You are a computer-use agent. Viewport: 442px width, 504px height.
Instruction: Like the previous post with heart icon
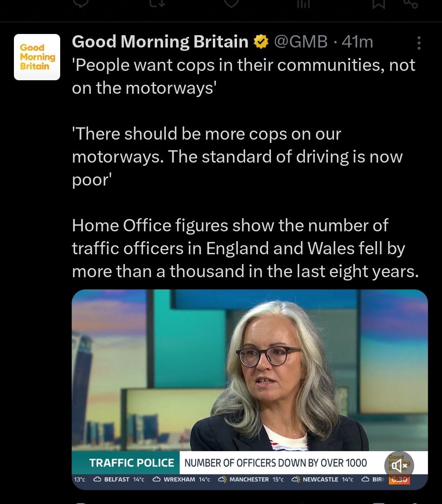pos(232,3)
